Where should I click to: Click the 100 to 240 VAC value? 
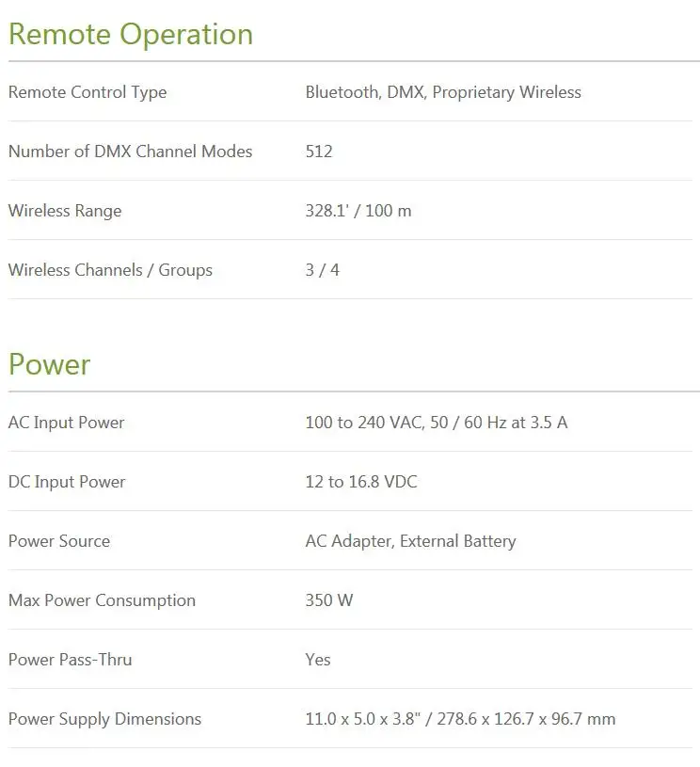(437, 423)
